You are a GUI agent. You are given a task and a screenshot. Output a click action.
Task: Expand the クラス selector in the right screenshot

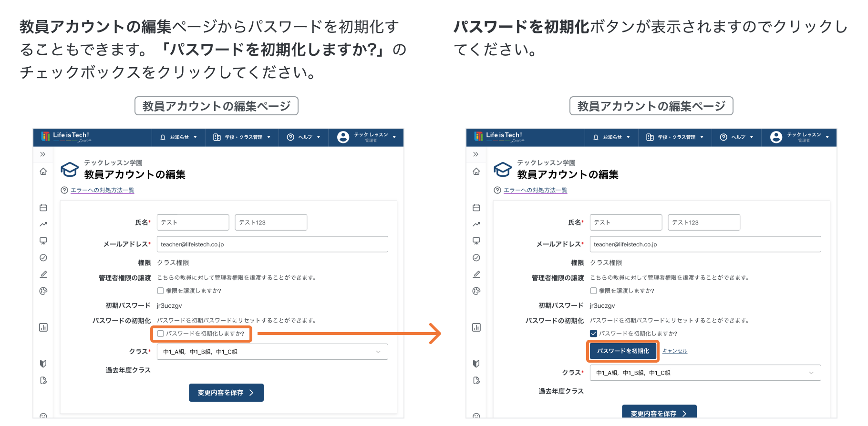click(x=705, y=373)
